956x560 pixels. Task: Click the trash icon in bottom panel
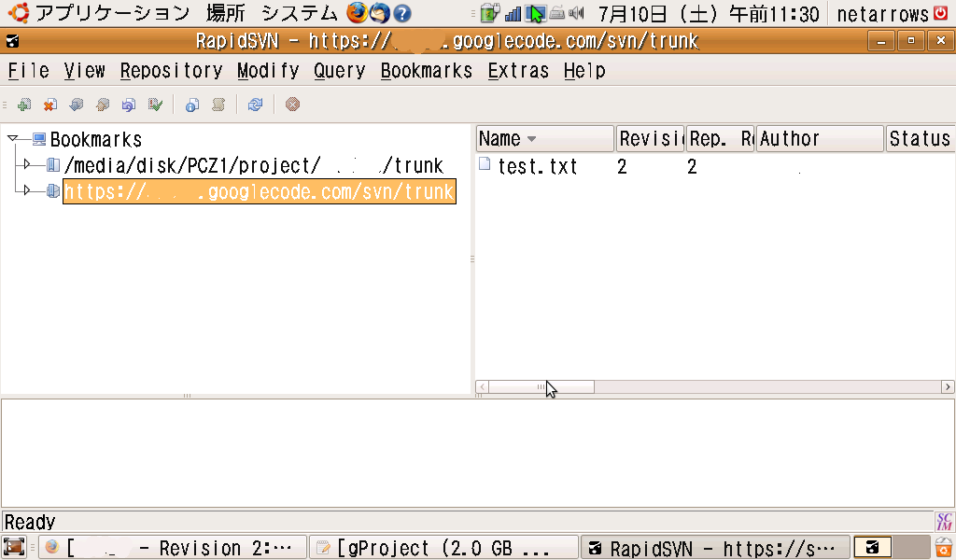pos(943,547)
